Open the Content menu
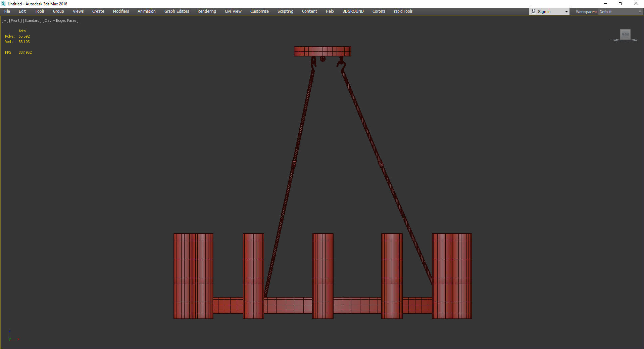This screenshot has width=644, height=349. pyautogui.click(x=309, y=11)
